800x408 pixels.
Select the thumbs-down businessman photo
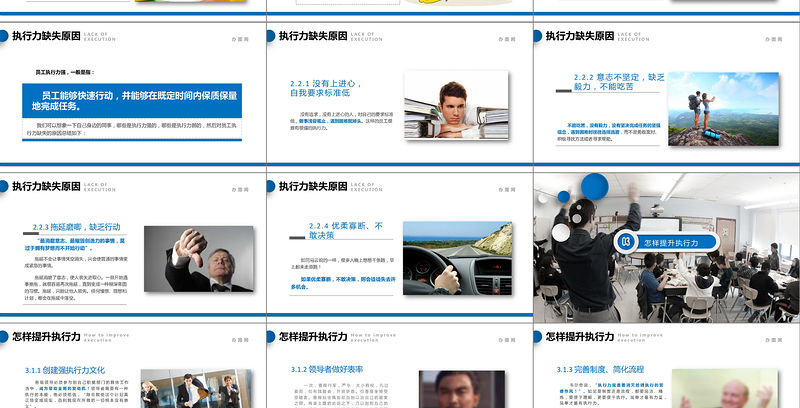click(x=198, y=258)
